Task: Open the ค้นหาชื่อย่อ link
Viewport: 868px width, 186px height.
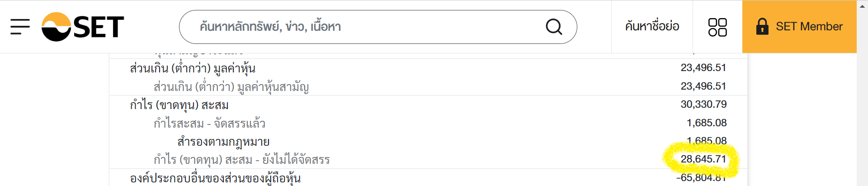Action: point(652,27)
